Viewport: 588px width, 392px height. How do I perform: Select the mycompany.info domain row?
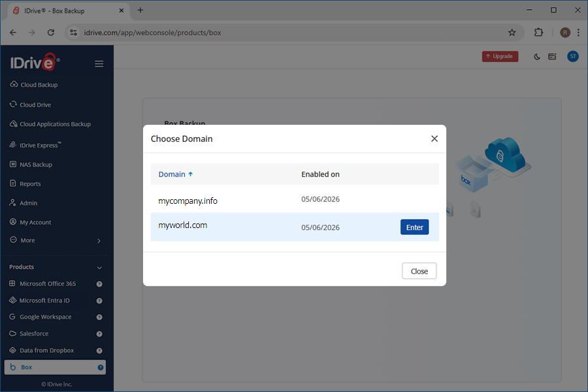click(295, 199)
